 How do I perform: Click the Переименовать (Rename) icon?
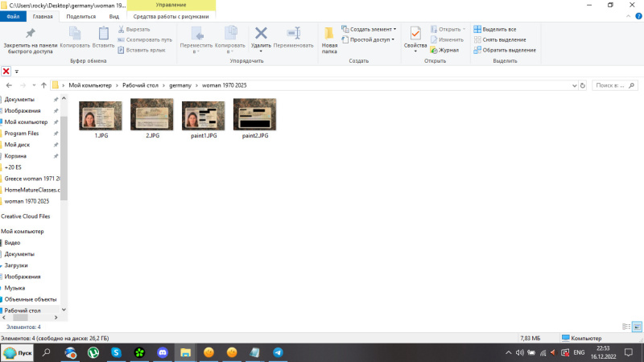point(293,37)
